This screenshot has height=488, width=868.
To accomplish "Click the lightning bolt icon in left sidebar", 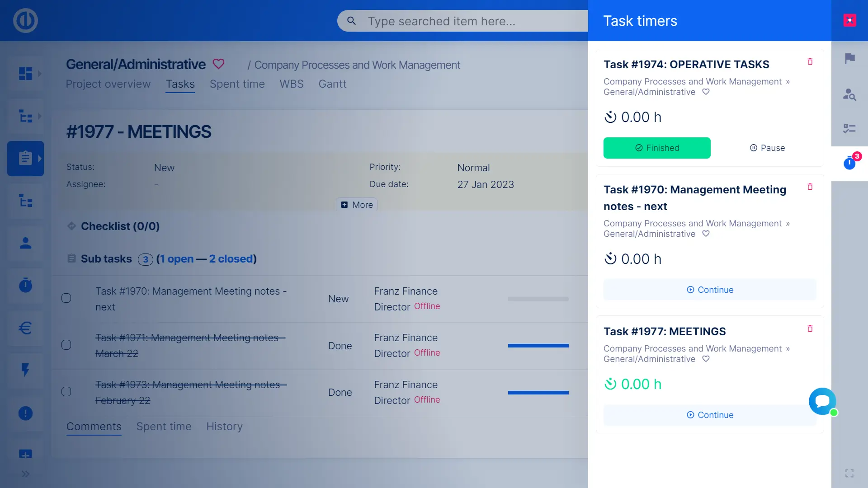I will coord(25,370).
